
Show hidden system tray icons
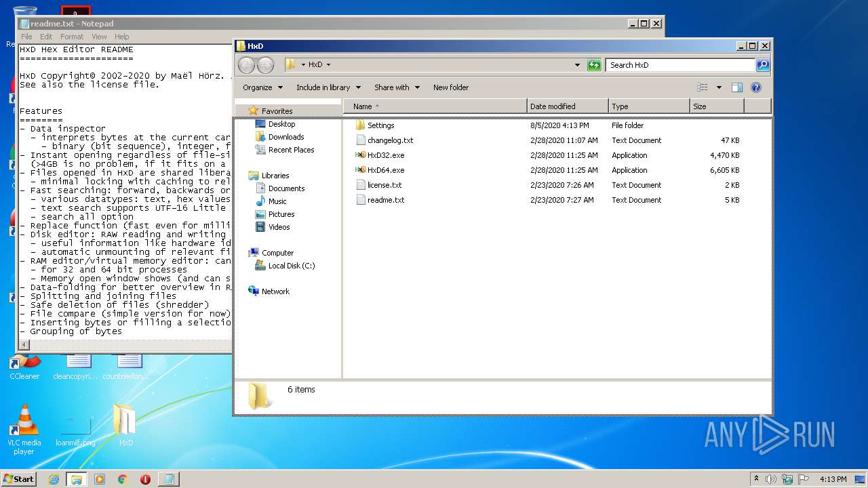pos(756,479)
